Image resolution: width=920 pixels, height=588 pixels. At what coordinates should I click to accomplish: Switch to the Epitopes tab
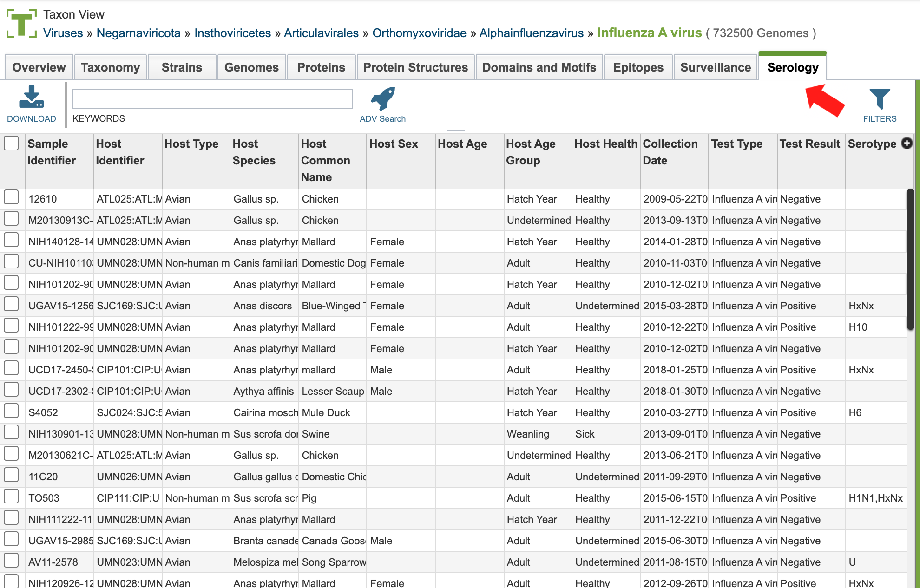click(x=638, y=67)
